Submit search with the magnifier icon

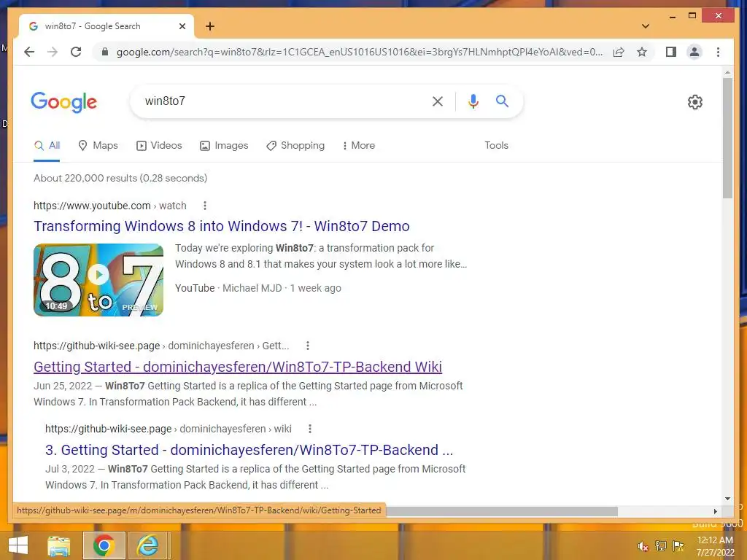pos(502,101)
